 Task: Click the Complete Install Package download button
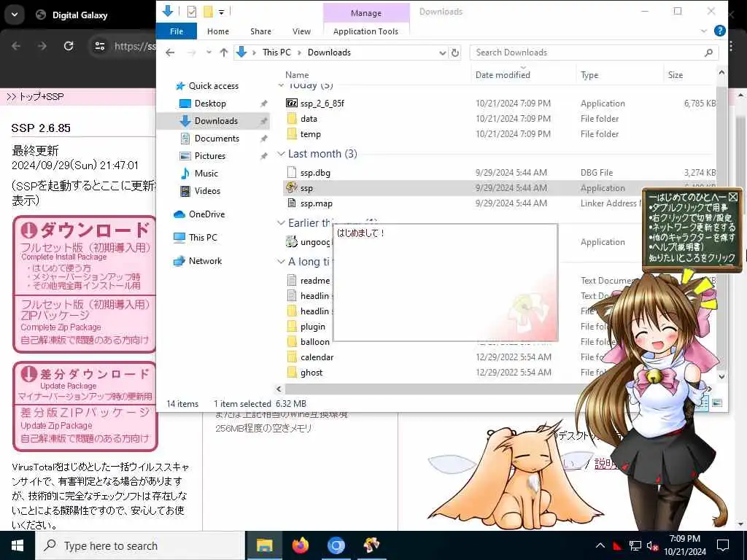(85, 255)
